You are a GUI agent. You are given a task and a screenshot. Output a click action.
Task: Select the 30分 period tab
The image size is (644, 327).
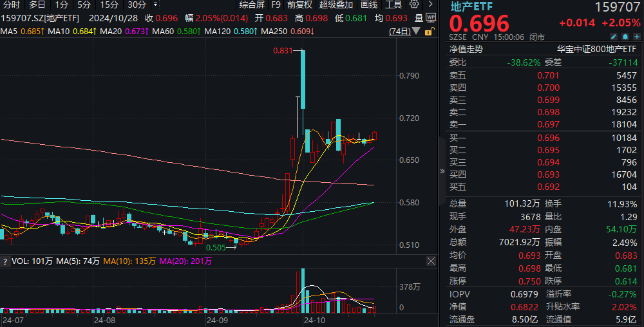[x=137, y=5]
